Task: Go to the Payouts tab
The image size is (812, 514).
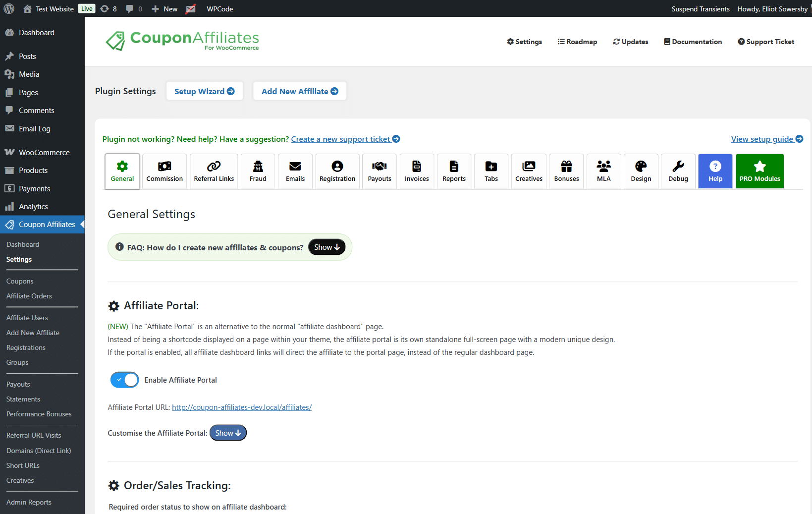Action: (379, 171)
